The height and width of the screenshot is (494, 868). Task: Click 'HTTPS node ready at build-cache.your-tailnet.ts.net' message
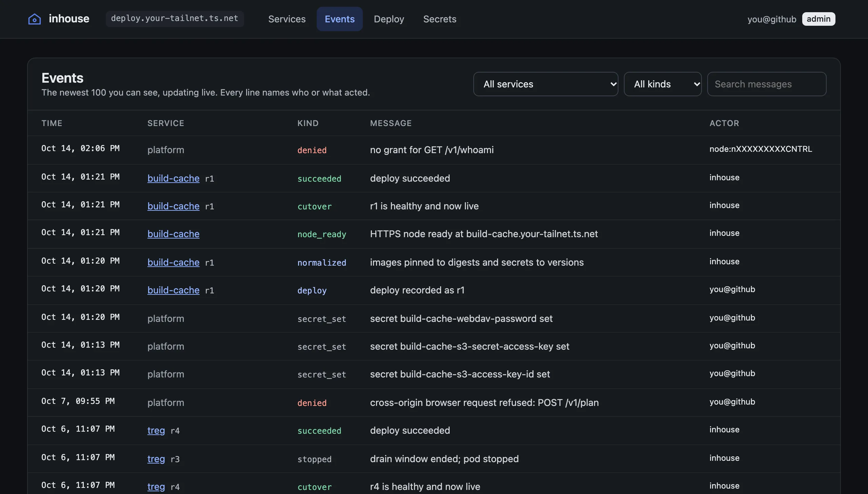(x=484, y=234)
